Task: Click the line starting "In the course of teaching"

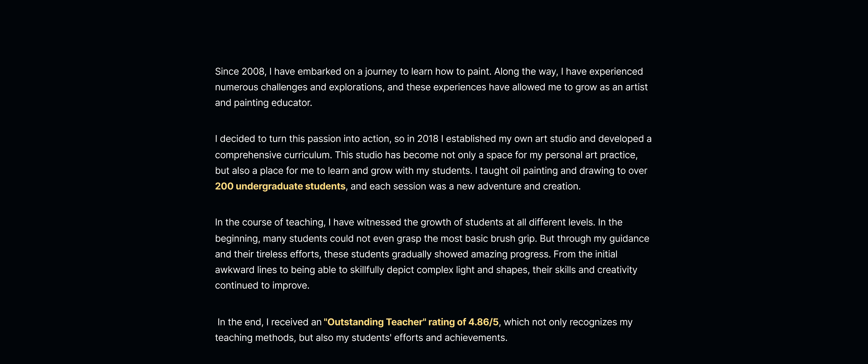Action: pyautogui.click(x=418, y=222)
